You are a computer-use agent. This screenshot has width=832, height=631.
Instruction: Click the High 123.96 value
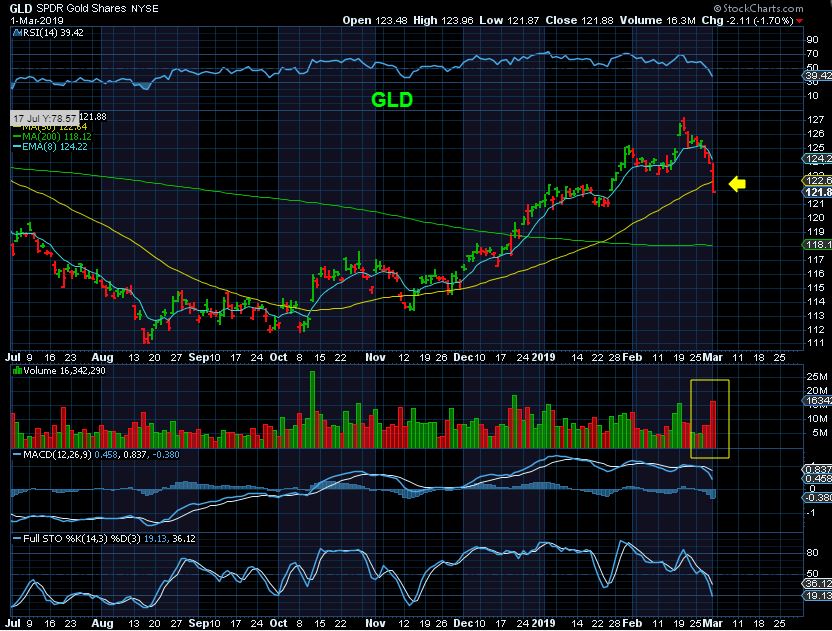pos(443,21)
